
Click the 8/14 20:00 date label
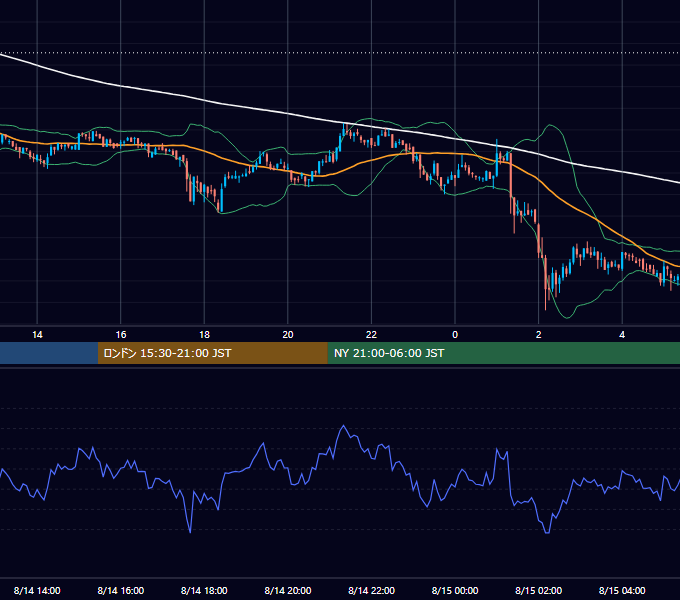tap(288, 590)
